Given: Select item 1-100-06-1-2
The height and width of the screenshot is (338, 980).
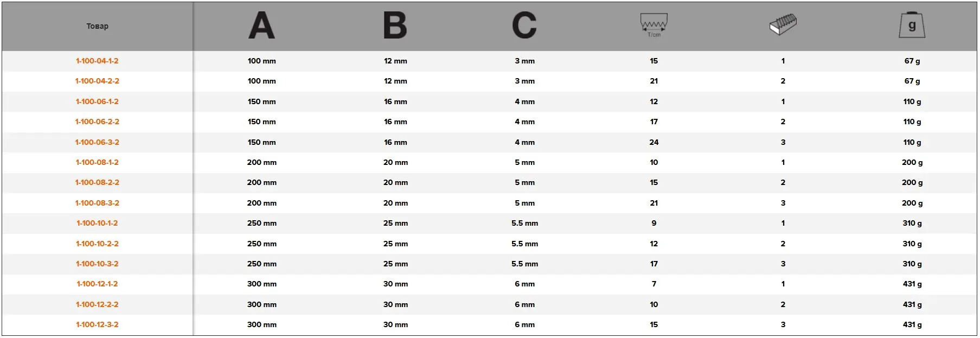Looking at the screenshot, I should 97,101.
